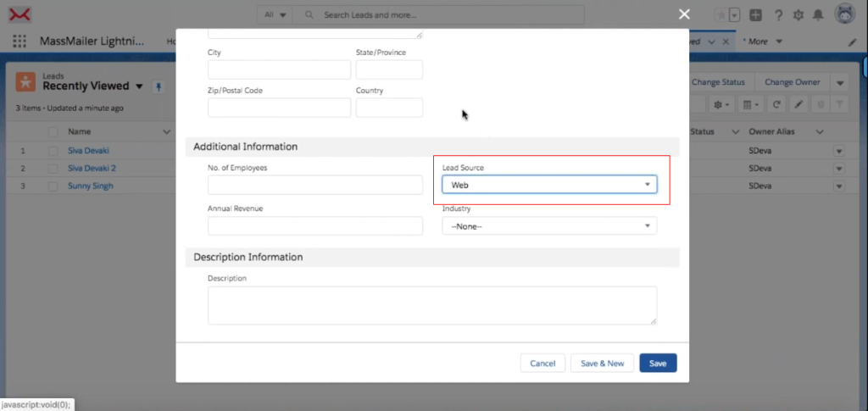
Task: Close the open navigation tab with X
Action: (x=726, y=42)
